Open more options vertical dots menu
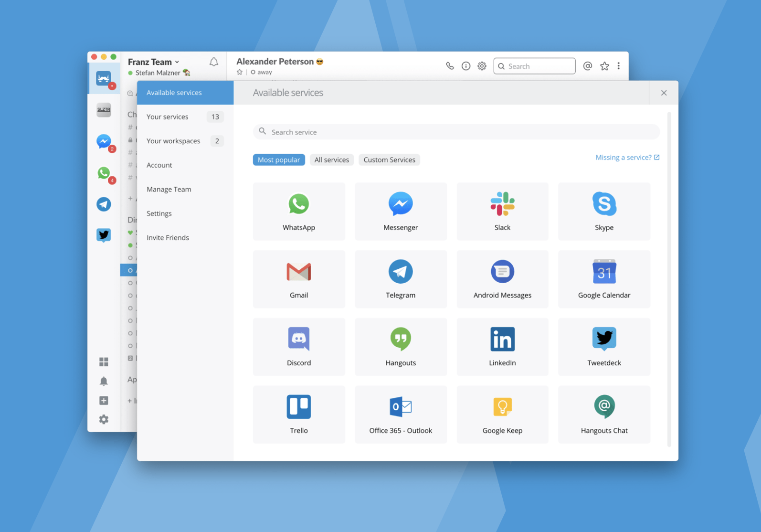 [x=619, y=66]
